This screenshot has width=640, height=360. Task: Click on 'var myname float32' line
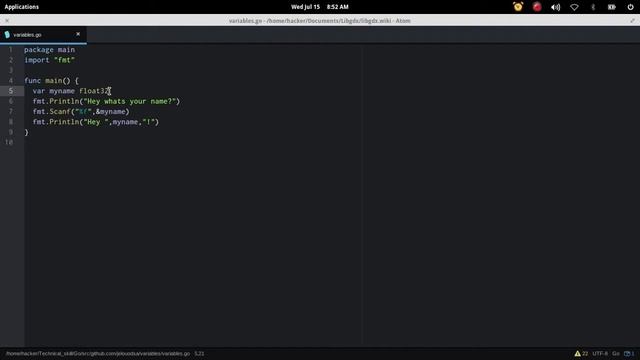[x=71, y=91]
